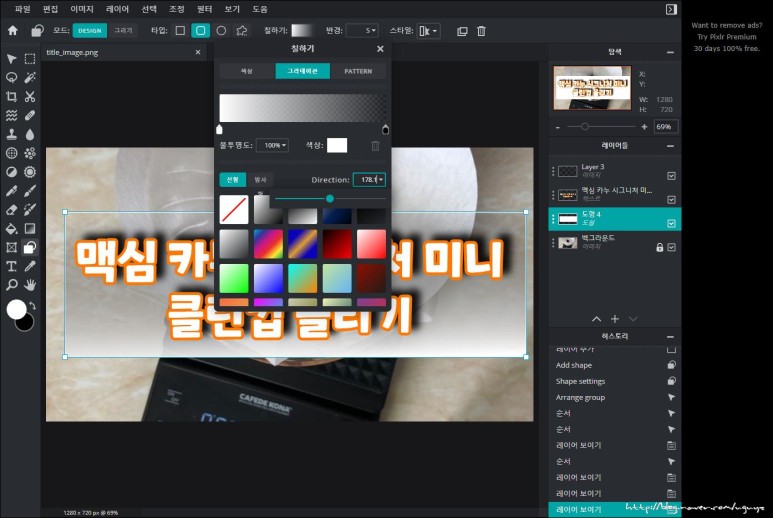Open the 파일 menu
The image size is (773, 518).
pos(23,9)
